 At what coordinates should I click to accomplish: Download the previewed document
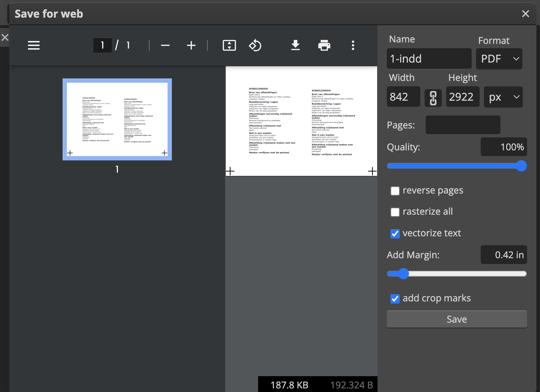pyautogui.click(x=295, y=45)
